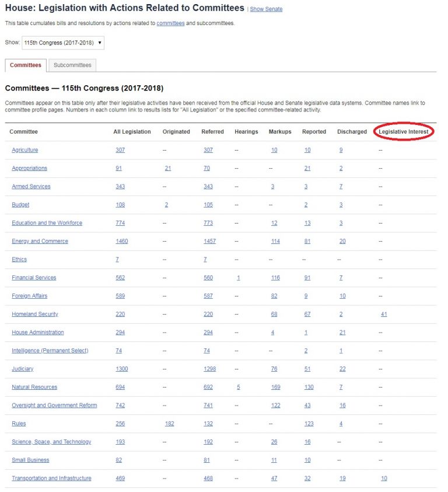
Task: View Financial Services' 1 Hearings result
Action: tap(239, 278)
